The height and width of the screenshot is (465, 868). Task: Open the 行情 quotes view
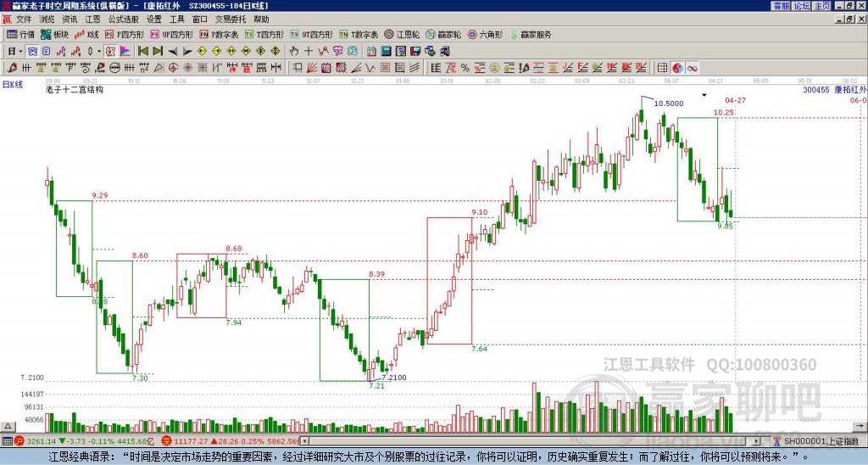[x=20, y=34]
